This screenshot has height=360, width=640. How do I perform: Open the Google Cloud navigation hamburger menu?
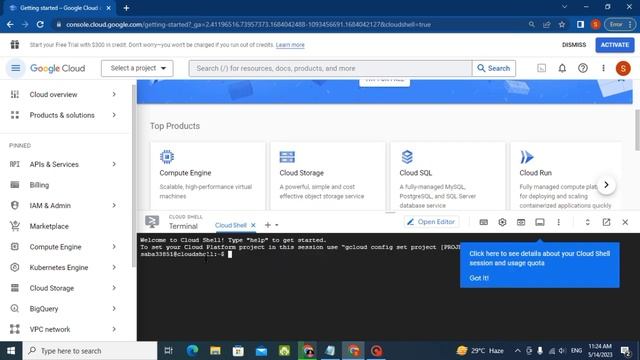point(16,68)
